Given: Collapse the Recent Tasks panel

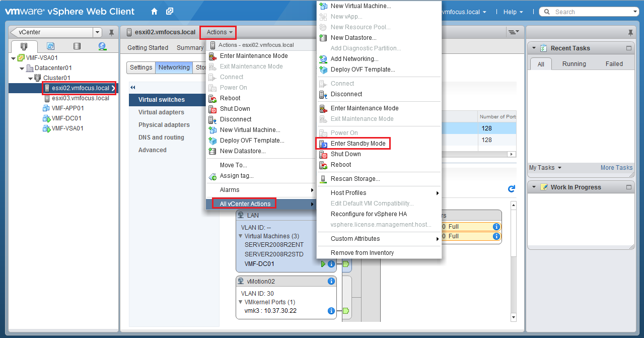Looking at the screenshot, I should tap(628, 48).
